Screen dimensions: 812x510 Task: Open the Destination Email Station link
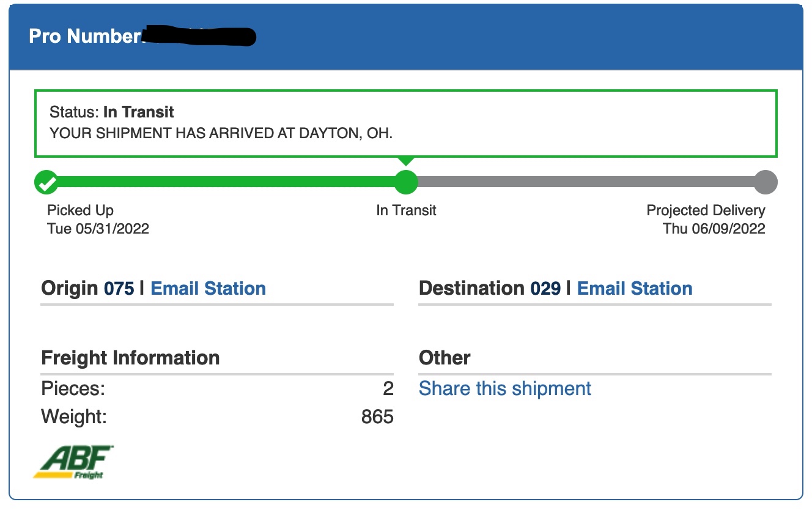(x=635, y=289)
